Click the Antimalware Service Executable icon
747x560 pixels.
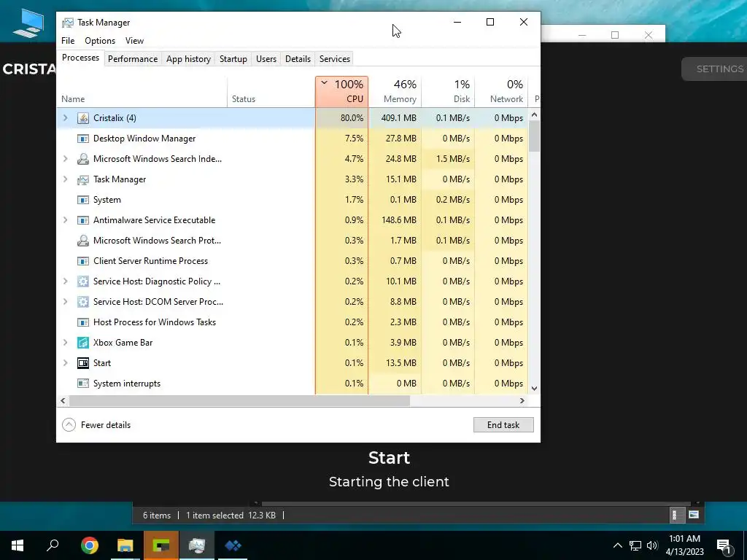[83, 220]
